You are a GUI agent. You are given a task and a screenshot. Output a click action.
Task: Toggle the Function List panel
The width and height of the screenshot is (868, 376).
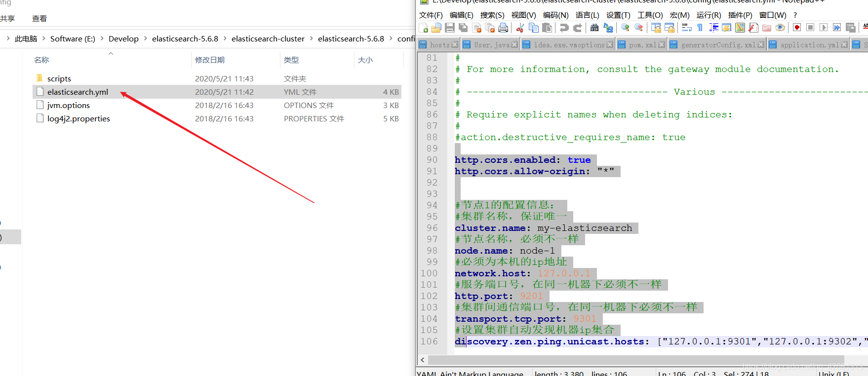click(x=753, y=28)
